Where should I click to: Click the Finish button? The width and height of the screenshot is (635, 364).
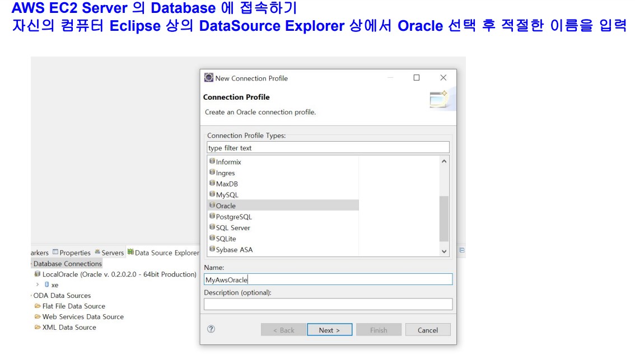click(379, 330)
